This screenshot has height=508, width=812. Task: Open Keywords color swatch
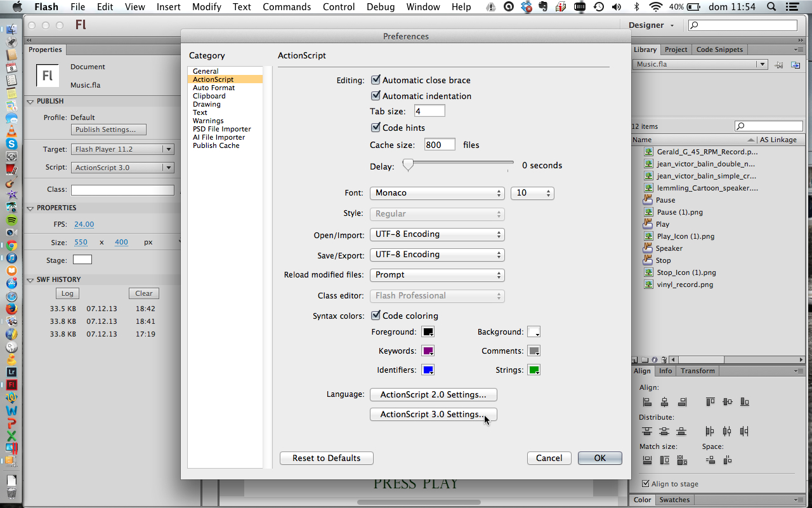428,351
